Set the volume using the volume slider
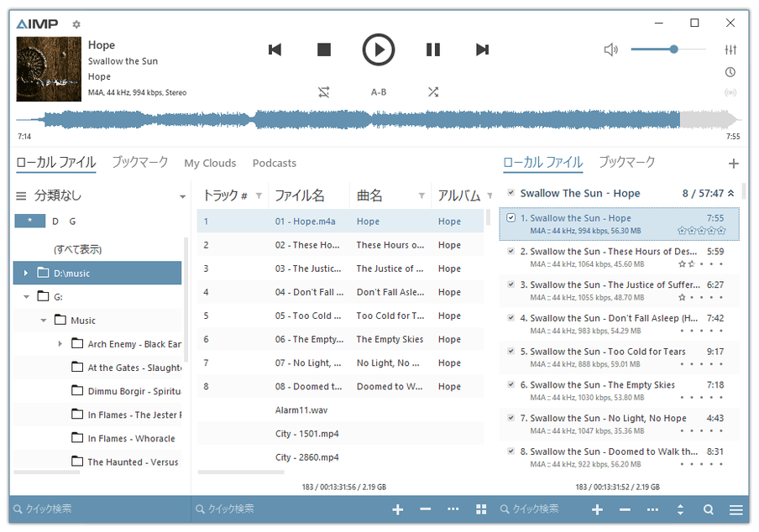The height and width of the screenshot is (532, 759). click(x=668, y=50)
